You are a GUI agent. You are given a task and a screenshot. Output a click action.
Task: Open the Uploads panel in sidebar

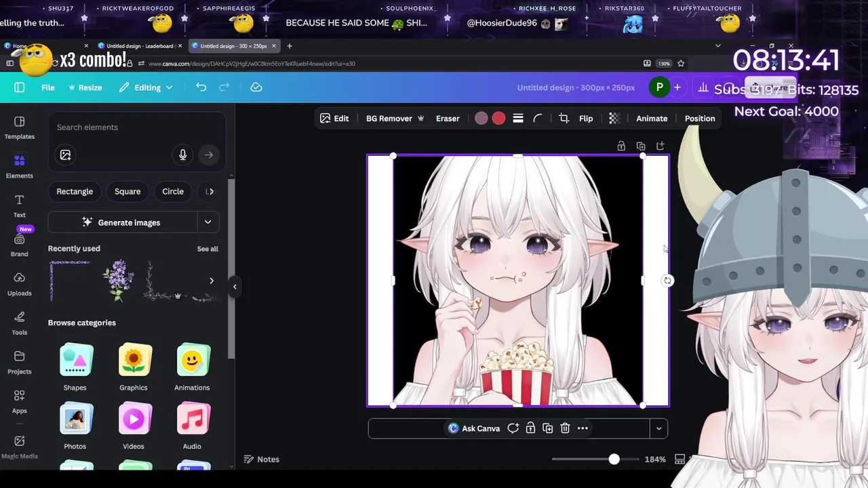[19, 283]
